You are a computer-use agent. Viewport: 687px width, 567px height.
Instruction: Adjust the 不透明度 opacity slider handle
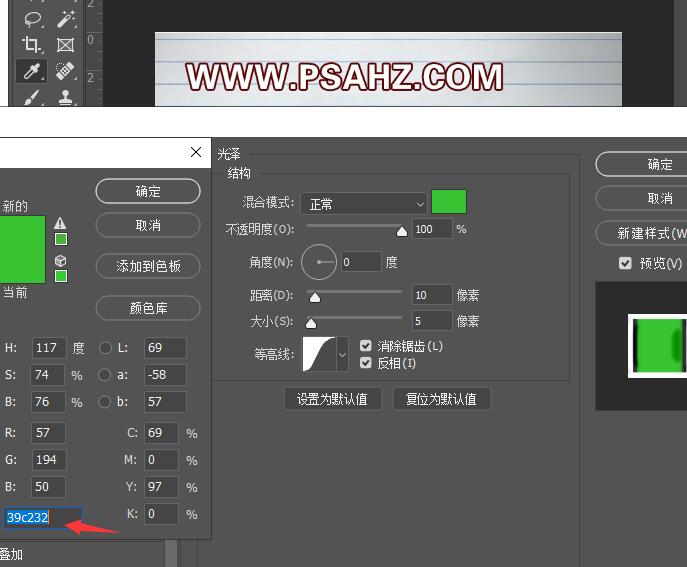tap(401, 231)
